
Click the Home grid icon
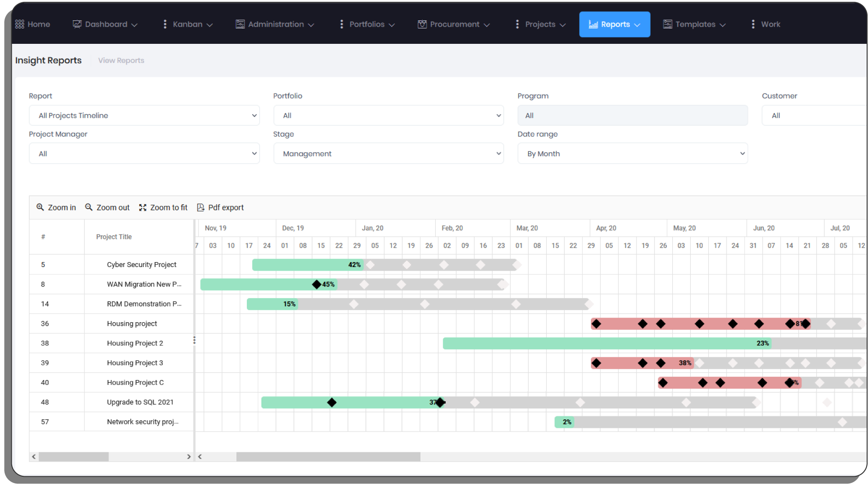coord(19,24)
